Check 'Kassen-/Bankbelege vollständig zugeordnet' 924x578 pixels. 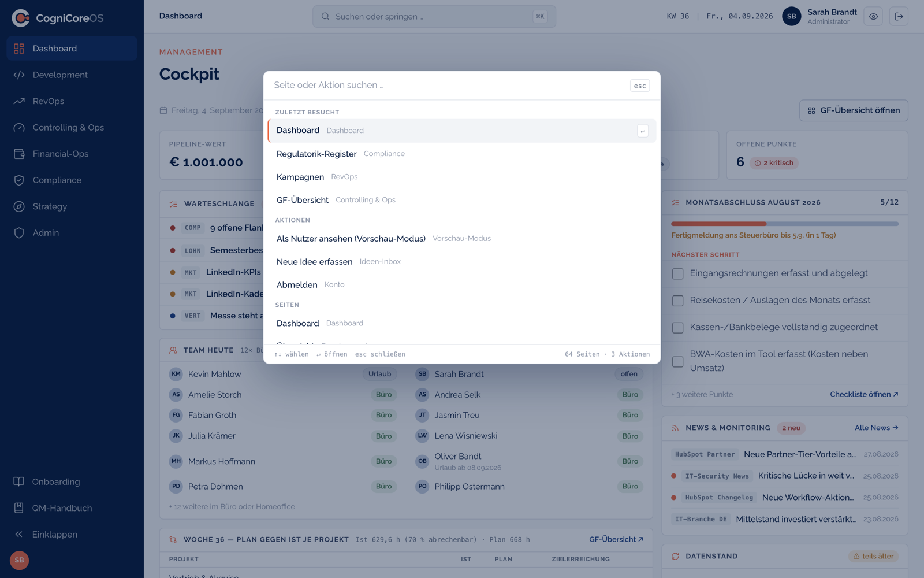click(678, 328)
